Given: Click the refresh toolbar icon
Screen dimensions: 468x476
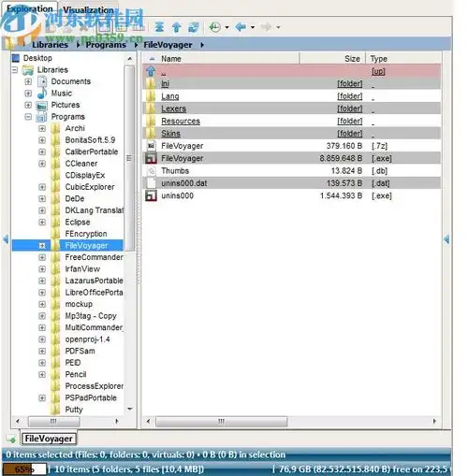Looking at the screenshot, I should pos(194,27).
